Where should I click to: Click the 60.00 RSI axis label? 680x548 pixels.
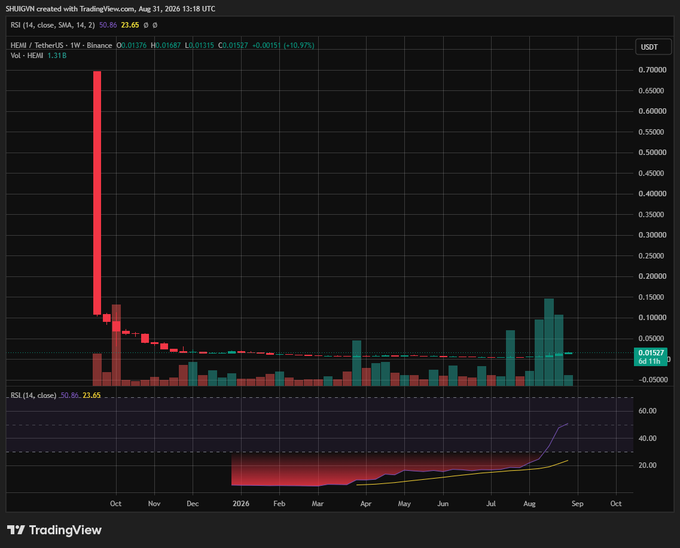(x=647, y=411)
